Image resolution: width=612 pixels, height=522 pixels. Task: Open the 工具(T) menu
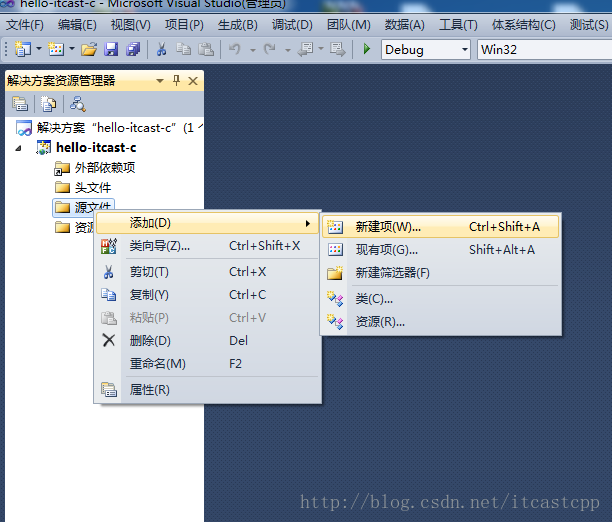tap(458, 25)
